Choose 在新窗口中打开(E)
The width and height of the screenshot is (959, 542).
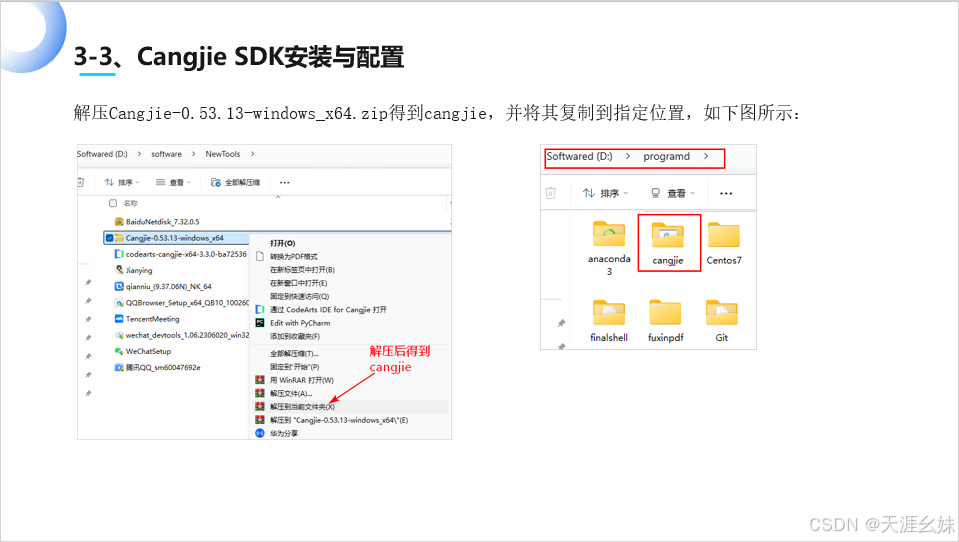click(298, 283)
